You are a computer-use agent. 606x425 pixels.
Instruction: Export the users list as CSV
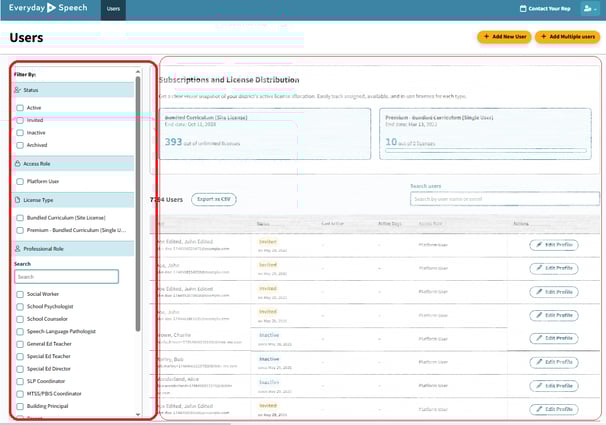tap(214, 199)
